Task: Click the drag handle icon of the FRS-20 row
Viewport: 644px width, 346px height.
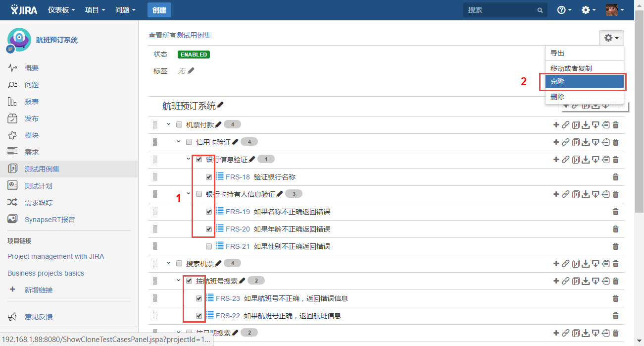Action: pos(155,229)
